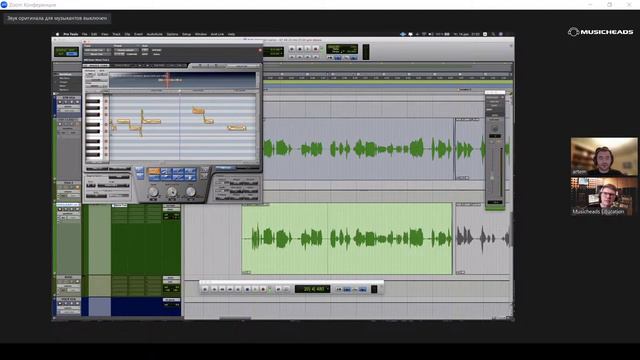
Task: Open the Window menu
Action: 201,34
